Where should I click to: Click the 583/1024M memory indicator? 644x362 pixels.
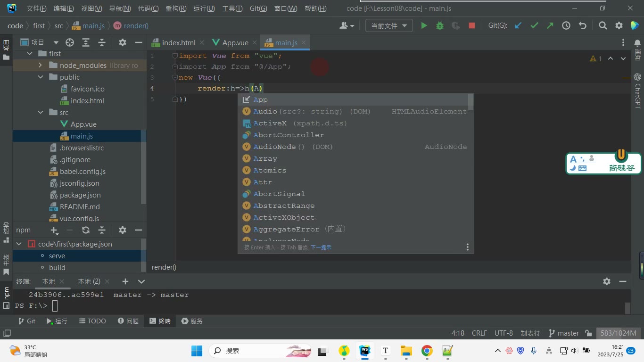(619, 333)
